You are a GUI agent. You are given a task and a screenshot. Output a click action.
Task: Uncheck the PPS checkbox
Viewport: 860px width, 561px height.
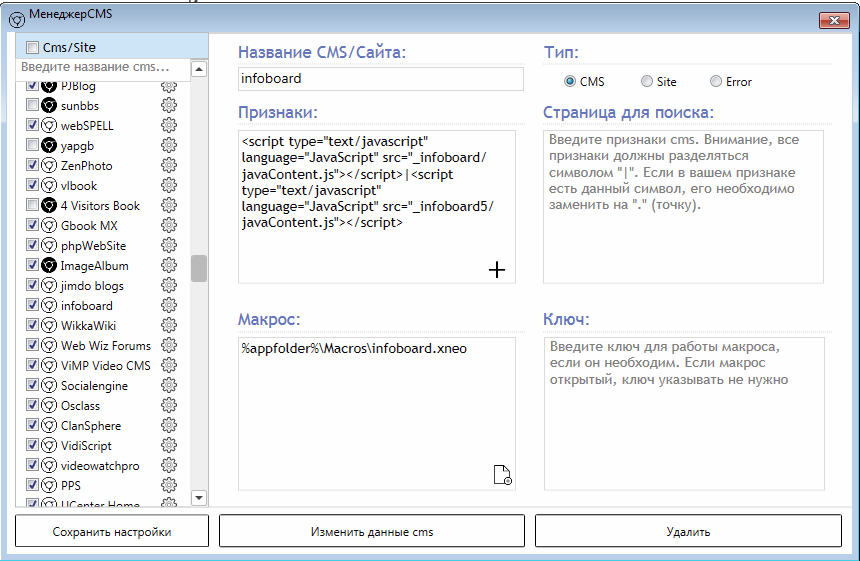(x=32, y=485)
